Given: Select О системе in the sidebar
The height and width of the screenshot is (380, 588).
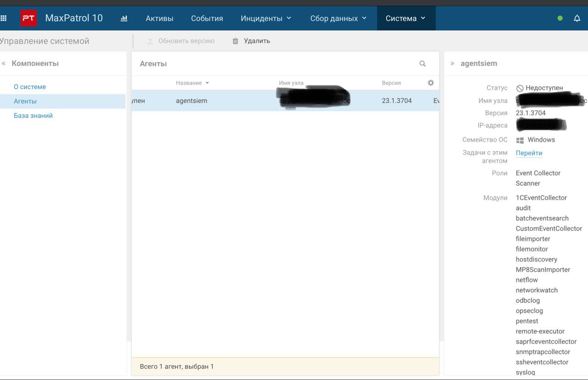Looking at the screenshot, I should click(30, 87).
